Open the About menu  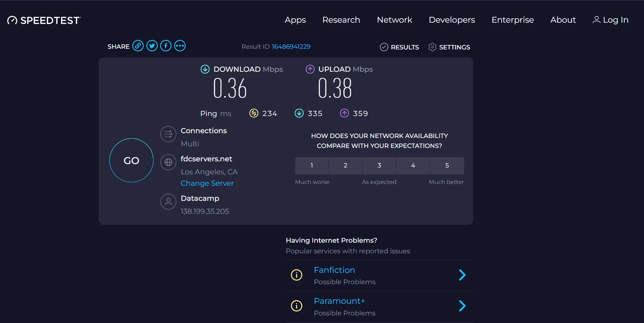click(x=563, y=20)
